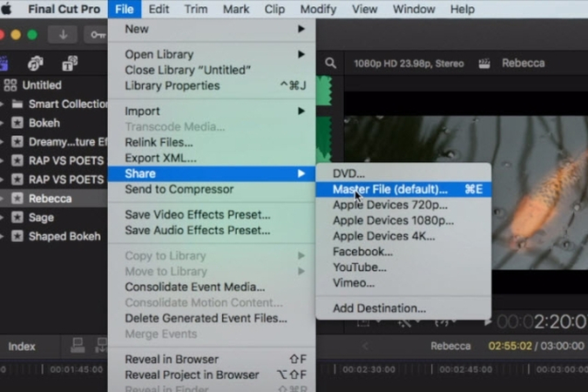The height and width of the screenshot is (392, 588).
Task: Click the import media down-arrow button
Action: pos(63,35)
